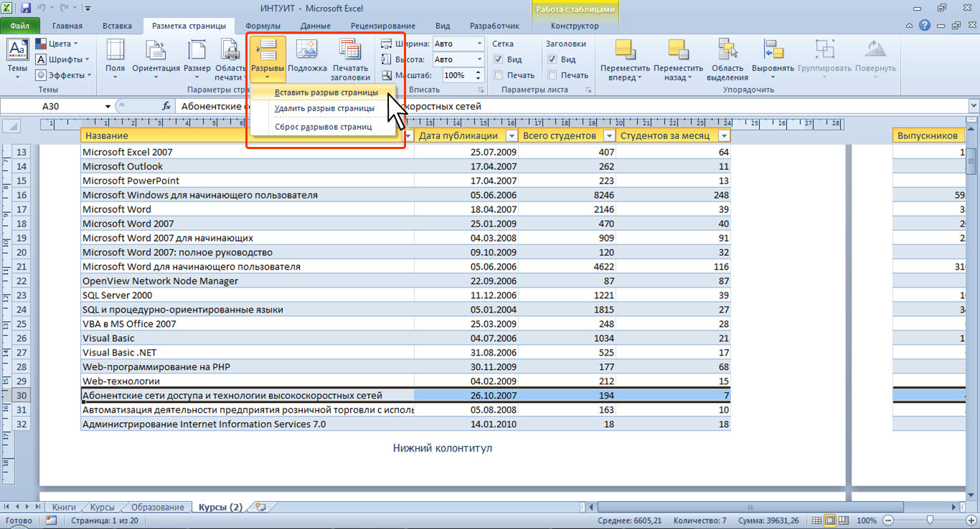
Task: Toggle Сетка Вид gridlines checkbox
Action: 499,59
